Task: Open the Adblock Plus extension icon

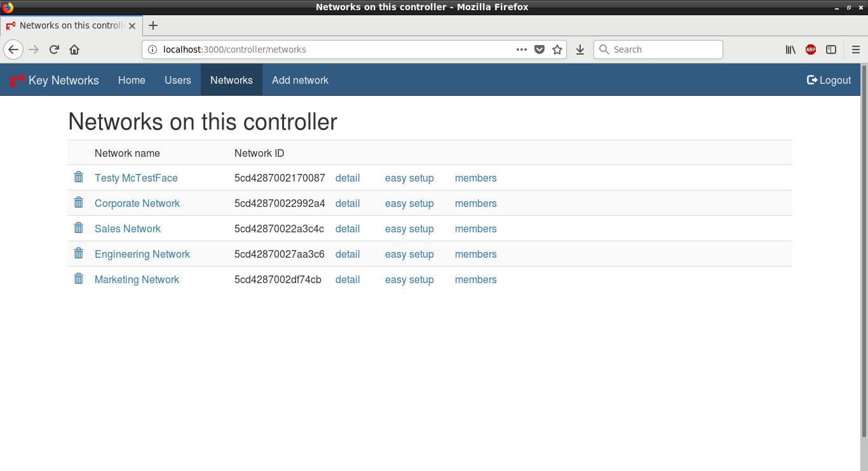Action: [810, 50]
